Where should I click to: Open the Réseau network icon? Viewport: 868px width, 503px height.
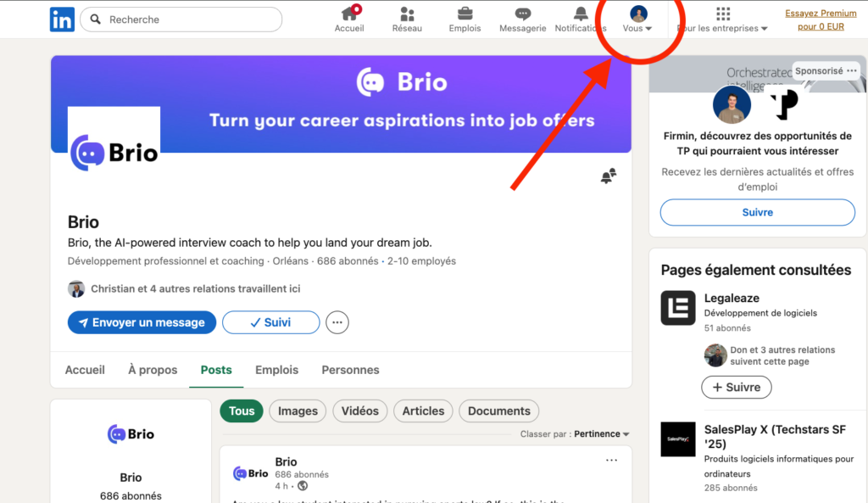(x=407, y=14)
